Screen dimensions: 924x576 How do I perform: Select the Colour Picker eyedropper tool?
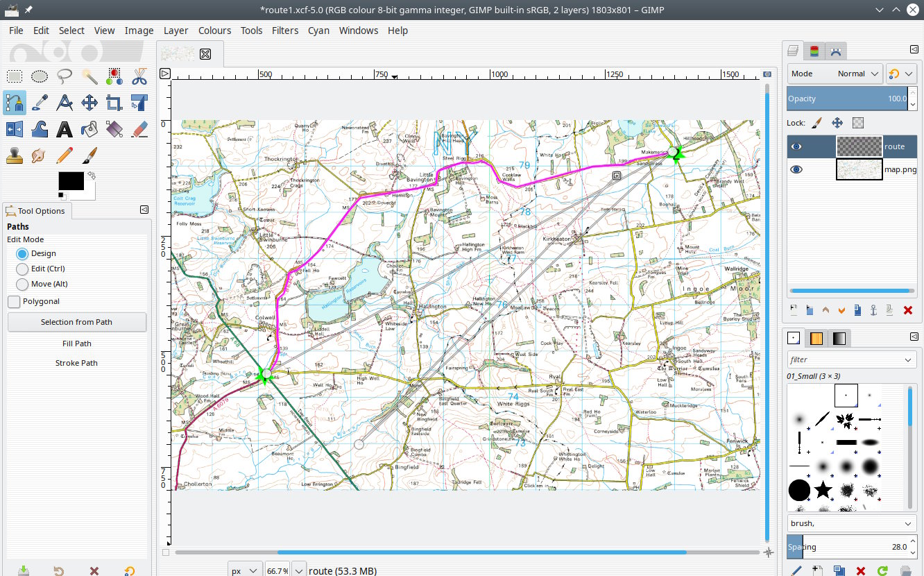coord(40,103)
